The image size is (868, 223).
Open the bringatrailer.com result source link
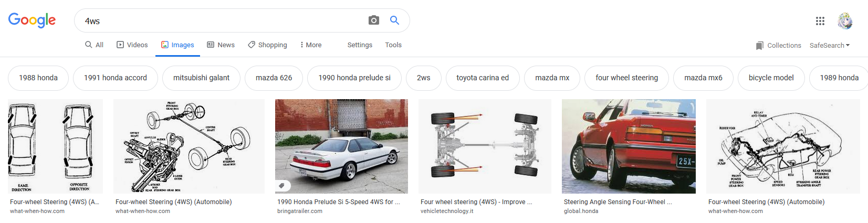300,211
